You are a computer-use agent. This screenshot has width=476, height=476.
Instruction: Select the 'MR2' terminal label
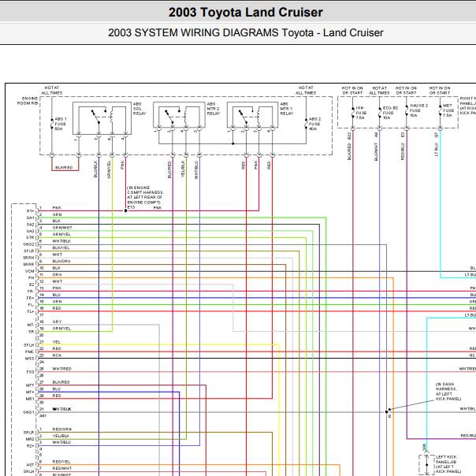[30, 439]
